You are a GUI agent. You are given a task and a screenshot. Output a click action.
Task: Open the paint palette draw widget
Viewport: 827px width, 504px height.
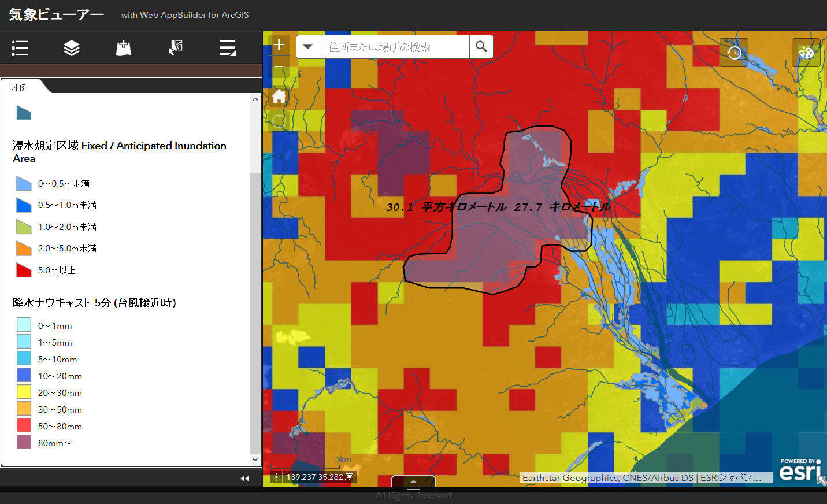[806, 53]
